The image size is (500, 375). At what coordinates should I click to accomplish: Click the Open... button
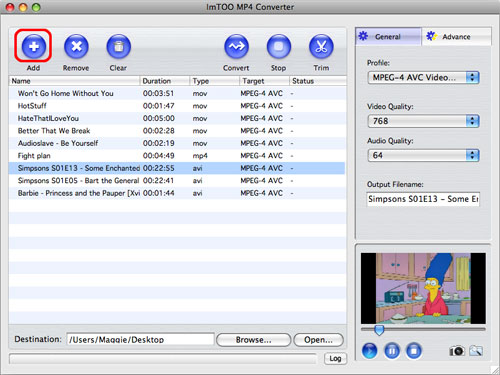(x=318, y=340)
